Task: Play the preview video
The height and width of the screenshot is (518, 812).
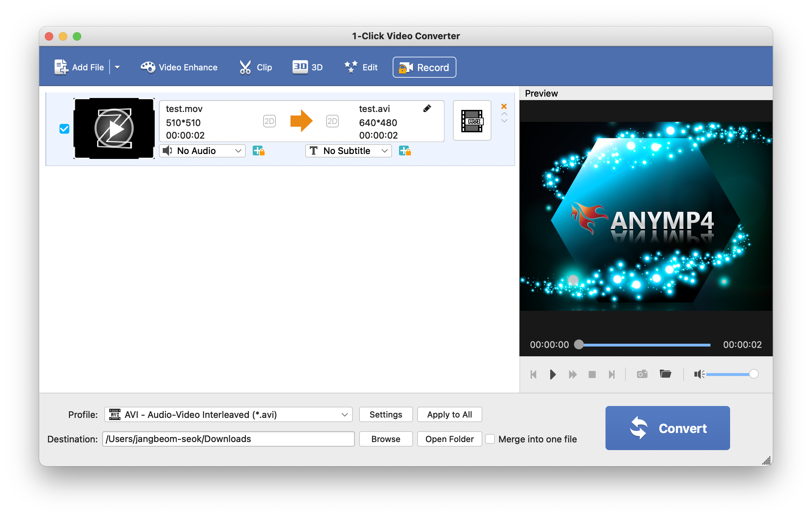Action: click(553, 374)
